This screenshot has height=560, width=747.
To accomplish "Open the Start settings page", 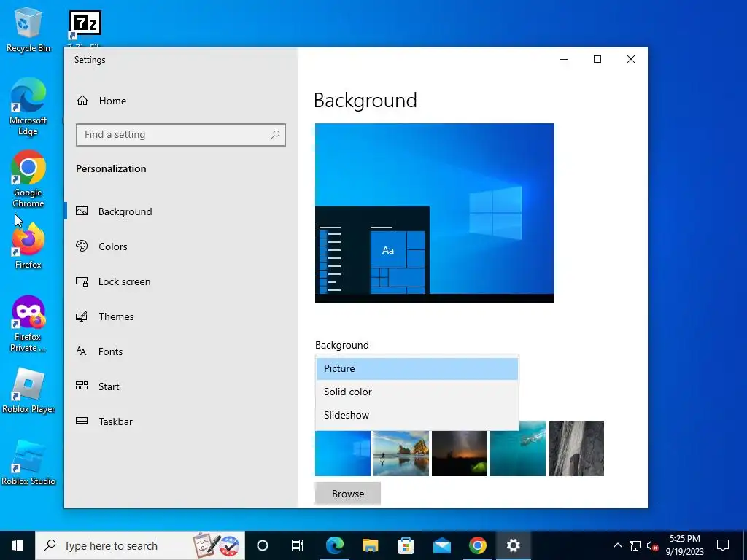I will click(181, 386).
